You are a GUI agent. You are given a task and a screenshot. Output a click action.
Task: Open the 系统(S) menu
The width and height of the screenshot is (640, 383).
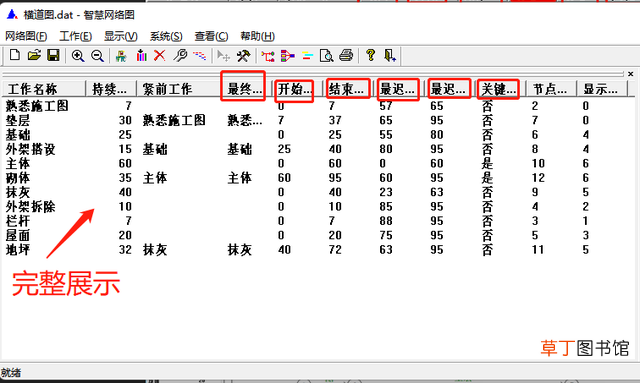pos(166,36)
